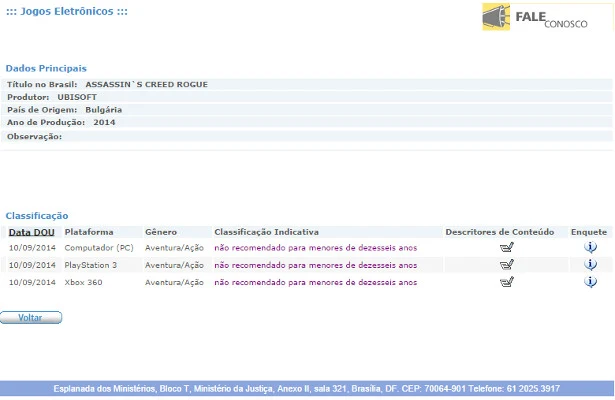Click the Xbox 360 platform cell
615x400 pixels.
[x=88, y=283]
